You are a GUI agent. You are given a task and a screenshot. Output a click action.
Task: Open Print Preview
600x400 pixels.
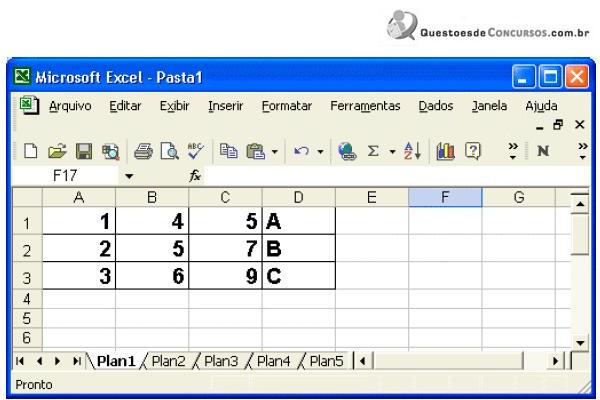pyautogui.click(x=170, y=151)
